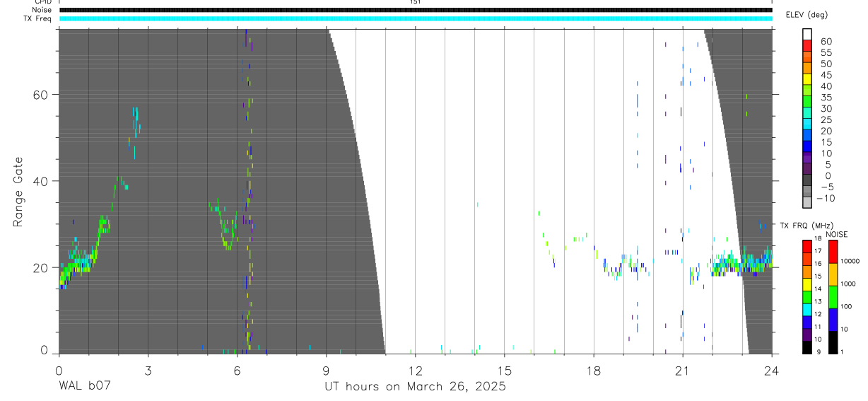Pick the orange NOISE legend segment above 1000

click(832, 274)
